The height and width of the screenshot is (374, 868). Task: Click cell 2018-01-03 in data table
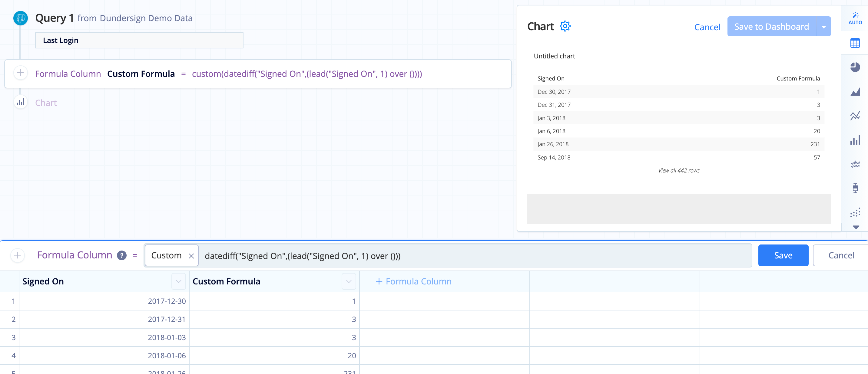(104, 338)
